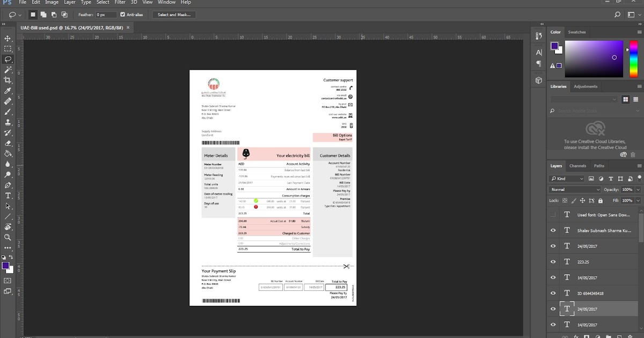Activate the Lasso tool
The width and height of the screenshot is (644, 338).
coord(8,60)
